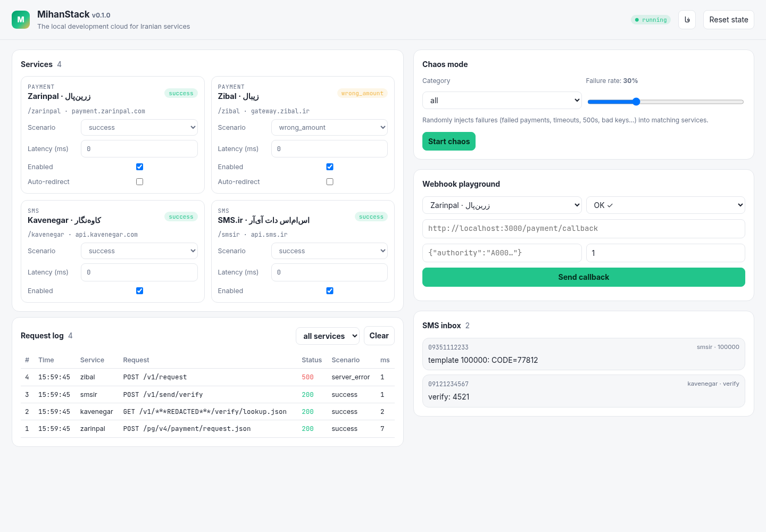
Task: Click Zarinpal's success status badge
Action: click(181, 93)
